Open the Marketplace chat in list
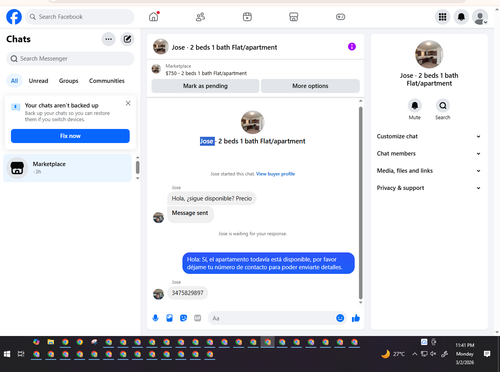500x372 pixels. (68, 168)
